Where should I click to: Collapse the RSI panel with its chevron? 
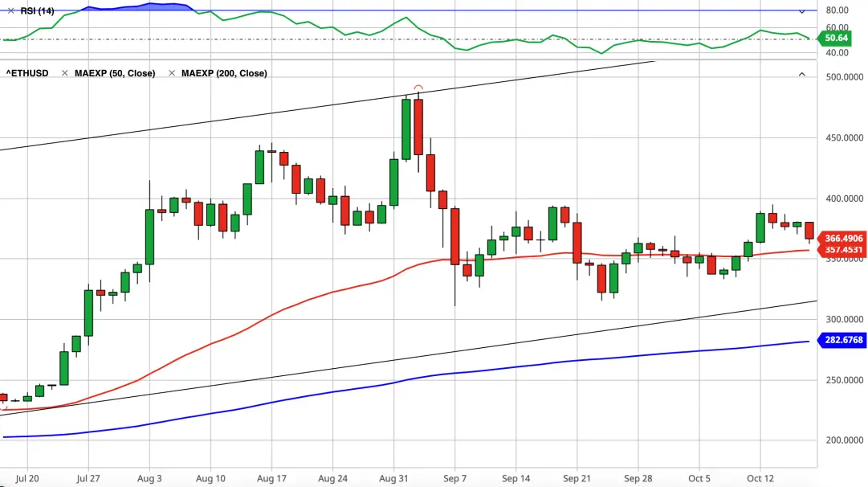pos(802,11)
